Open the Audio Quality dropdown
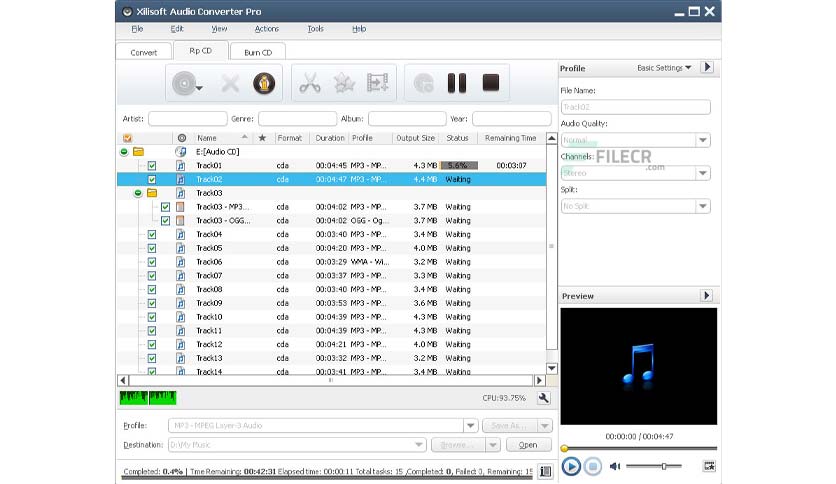The image size is (836, 484). [x=703, y=140]
